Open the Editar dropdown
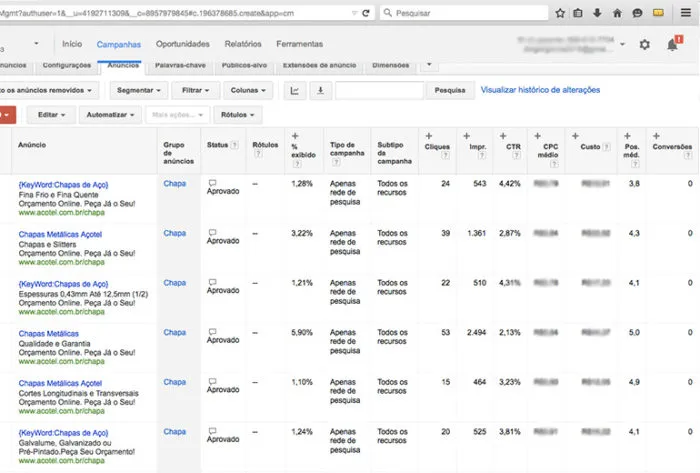 (x=51, y=115)
